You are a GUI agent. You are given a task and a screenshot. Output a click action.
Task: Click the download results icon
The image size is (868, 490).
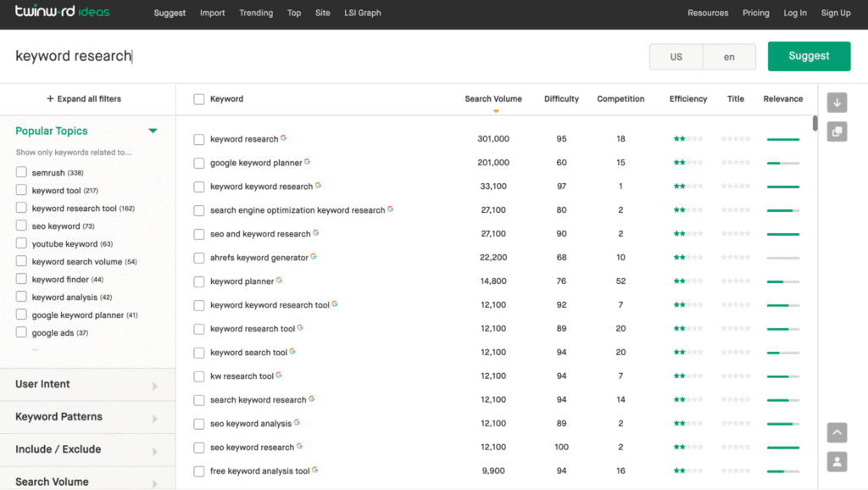[x=837, y=103]
